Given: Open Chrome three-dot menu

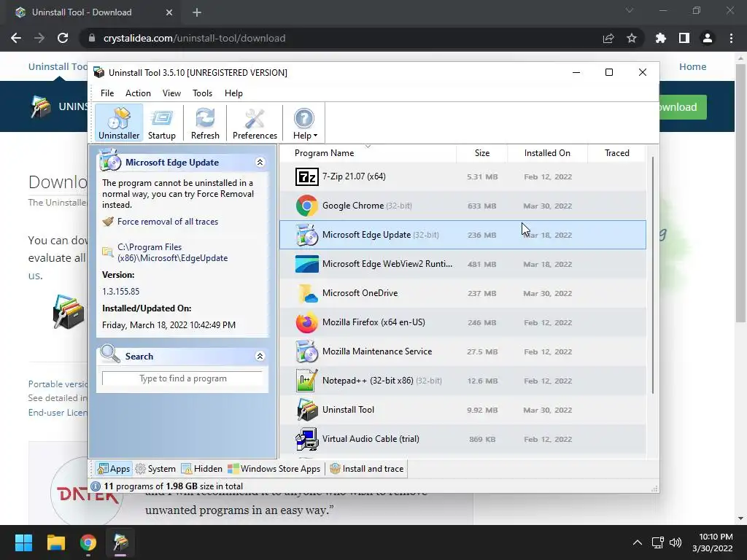Looking at the screenshot, I should 731,38.
